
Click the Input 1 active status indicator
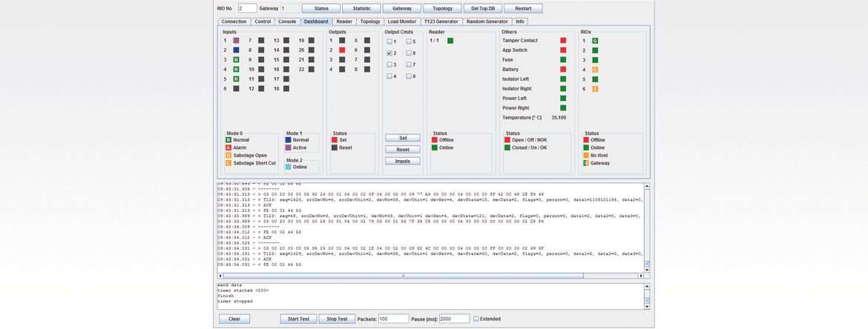click(x=236, y=40)
